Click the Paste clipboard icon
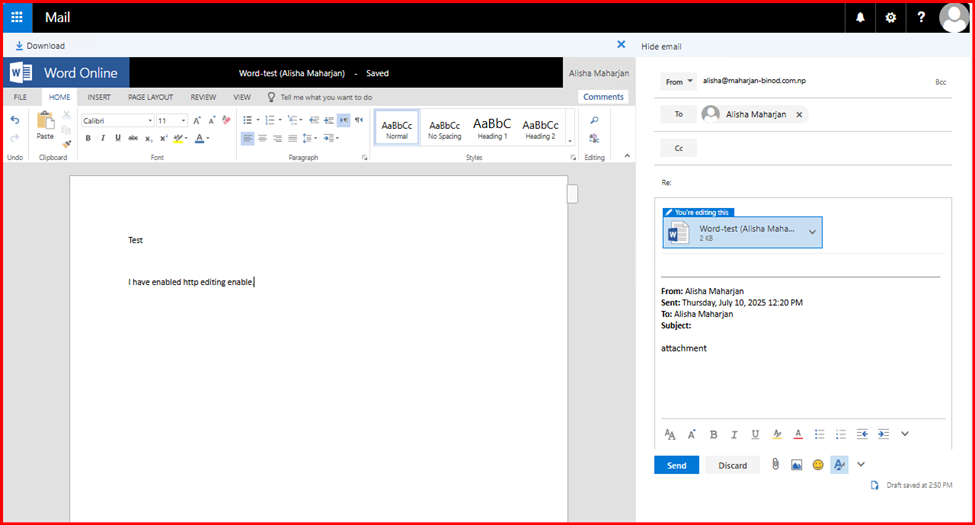975x525 pixels. coord(45,124)
